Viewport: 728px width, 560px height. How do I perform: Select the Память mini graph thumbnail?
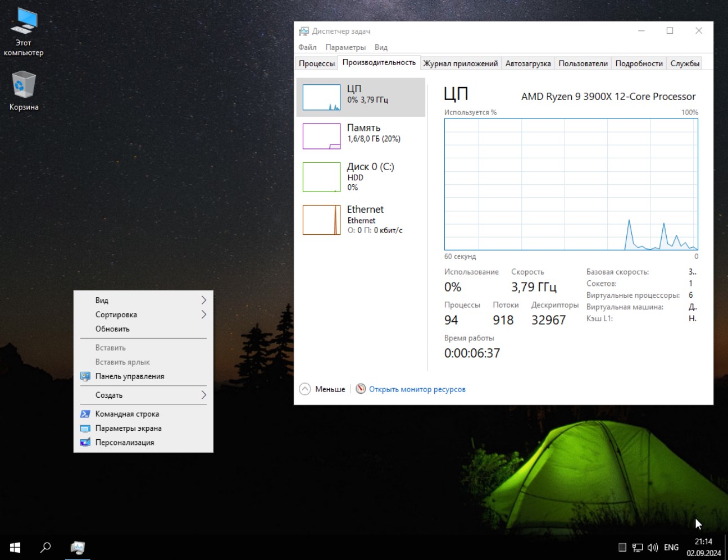(x=321, y=136)
